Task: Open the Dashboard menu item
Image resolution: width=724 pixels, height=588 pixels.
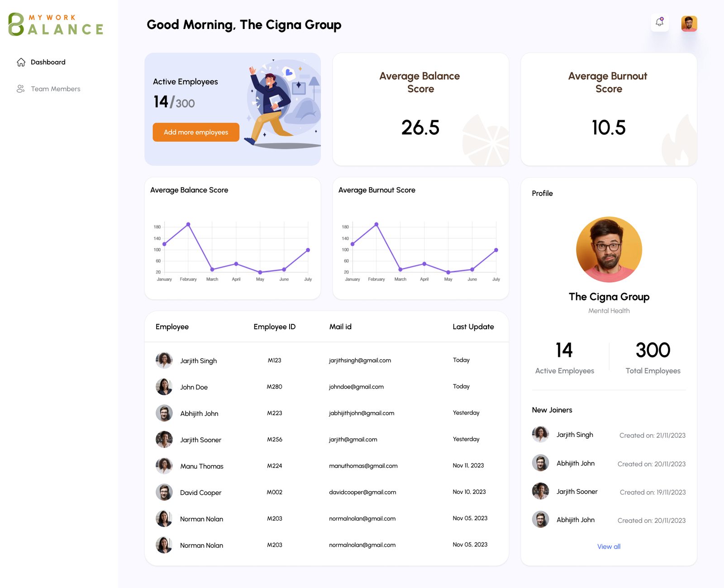Action: [x=48, y=62]
